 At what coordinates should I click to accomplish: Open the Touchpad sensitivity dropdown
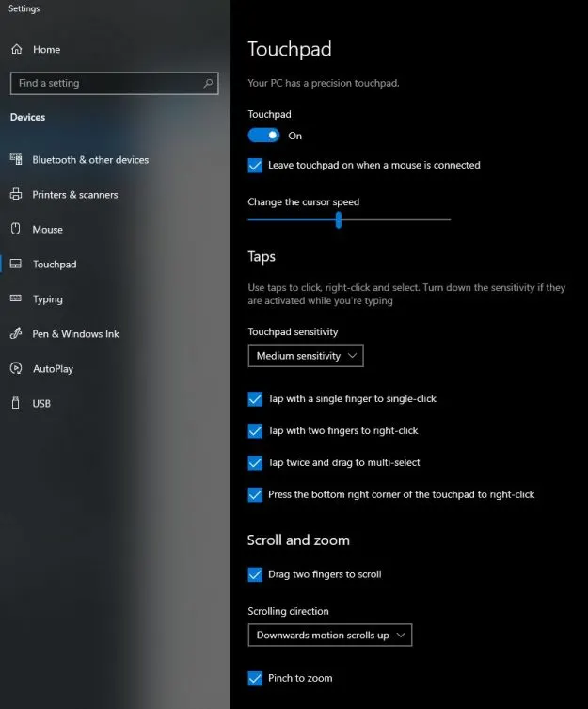pyautogui.click(x=306, y=356)
